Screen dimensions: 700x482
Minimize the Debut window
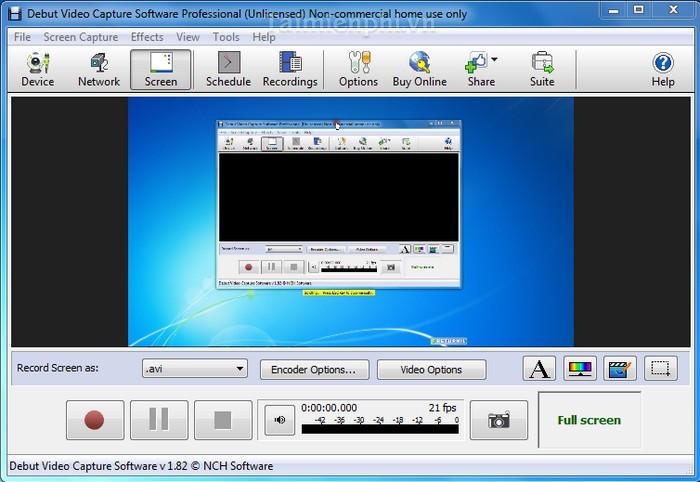(x=614, y=10)
